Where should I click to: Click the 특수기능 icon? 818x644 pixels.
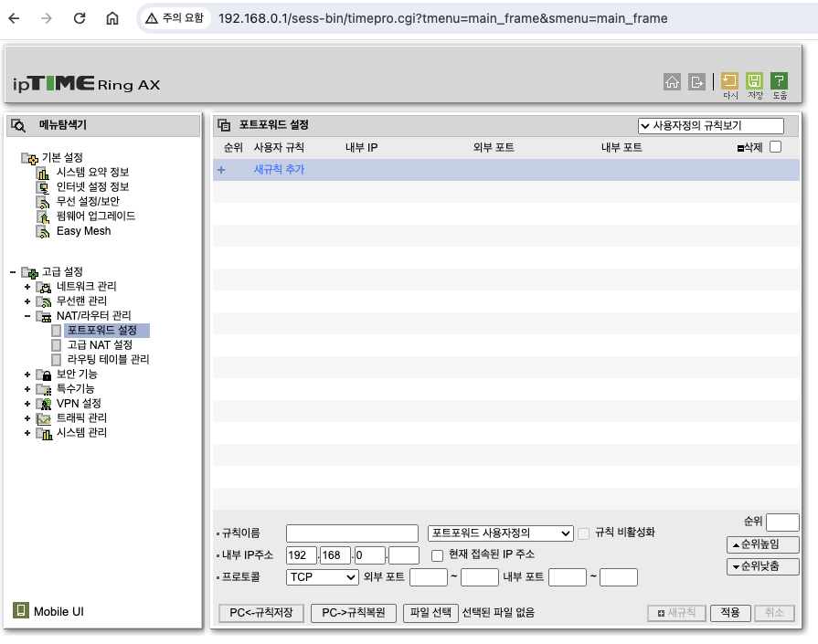point(44,389)
